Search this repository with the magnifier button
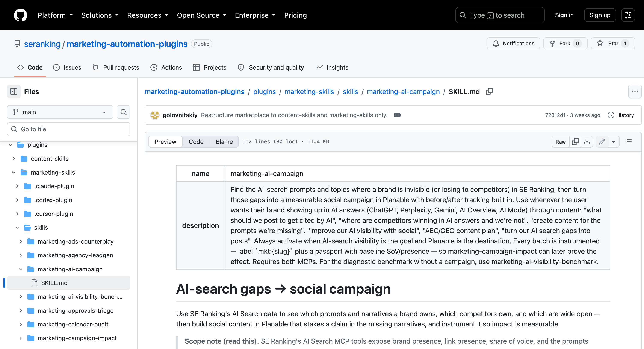The height and width of the screenshot is (349, 644). 124,112
